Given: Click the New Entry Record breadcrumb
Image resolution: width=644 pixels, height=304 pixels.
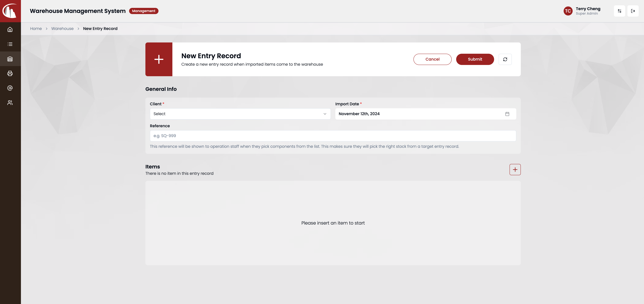Looking at the screenshot, I should click(x=100, y=29).
